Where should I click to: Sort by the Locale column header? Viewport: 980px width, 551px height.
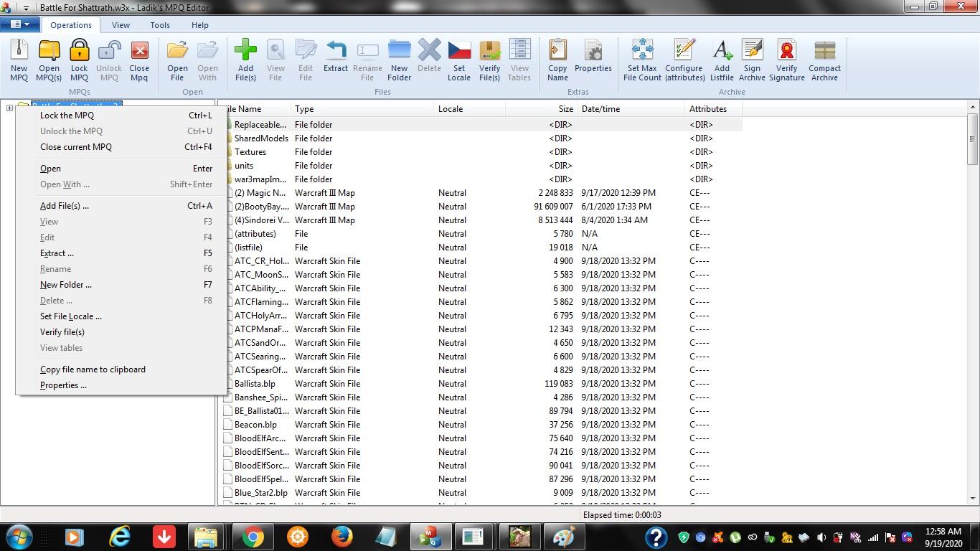tap(470, 109)
